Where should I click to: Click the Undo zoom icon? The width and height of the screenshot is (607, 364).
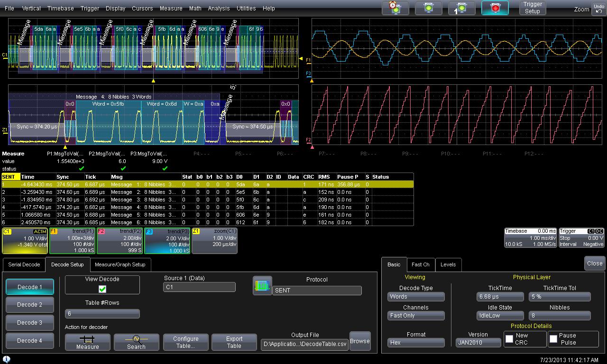[x=598, y=9]
